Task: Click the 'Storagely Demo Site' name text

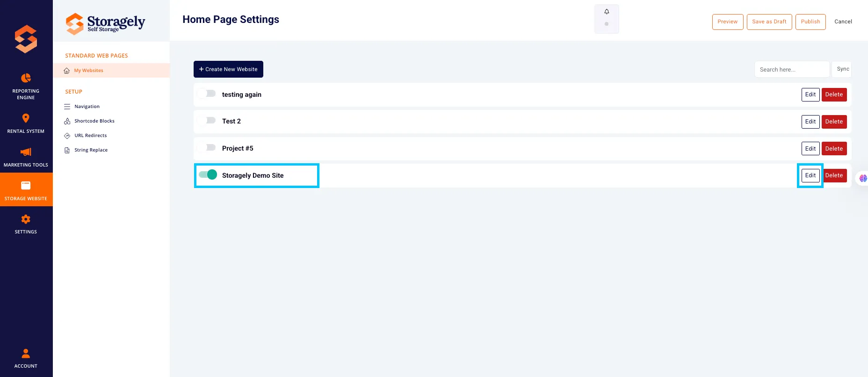Action: pos(253,175)
